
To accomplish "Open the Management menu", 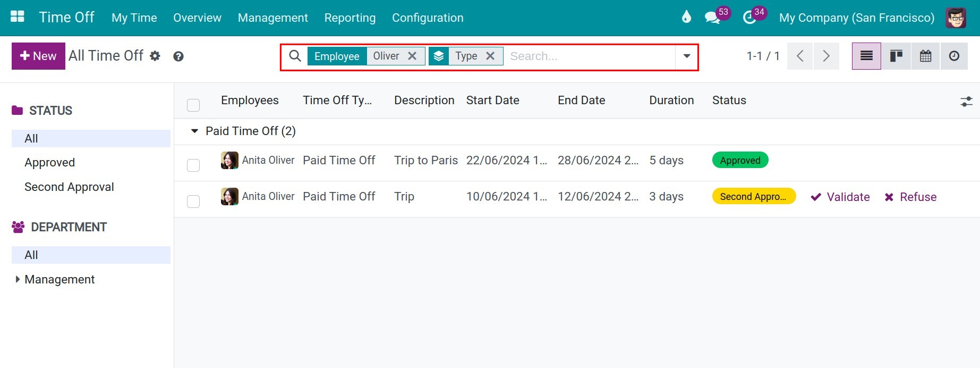I will click(x=273, y=18).
